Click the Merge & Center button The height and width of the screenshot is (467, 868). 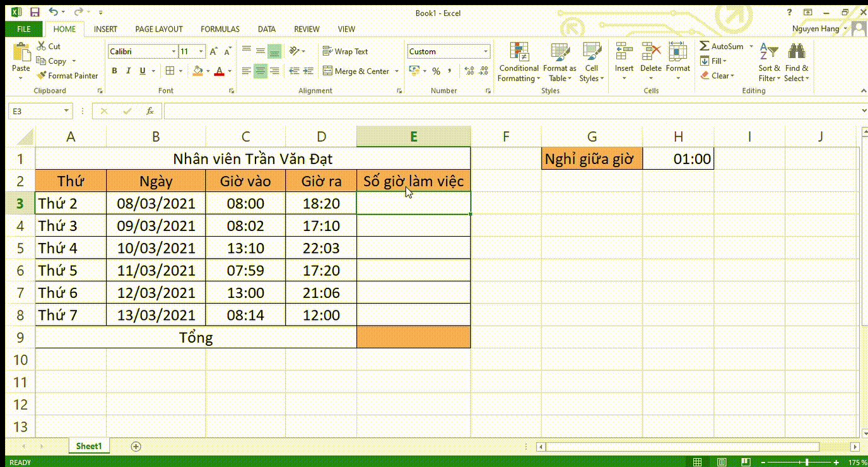356,71
